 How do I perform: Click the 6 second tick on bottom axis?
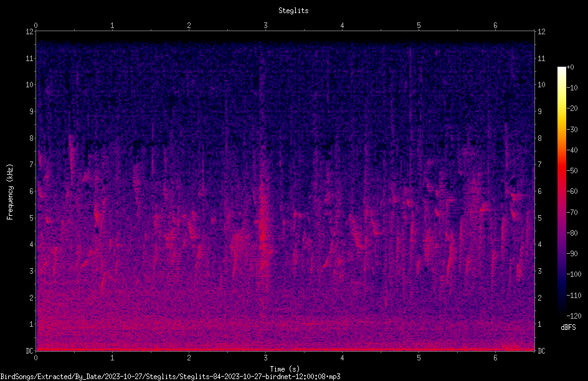click(x=495, y=358)
